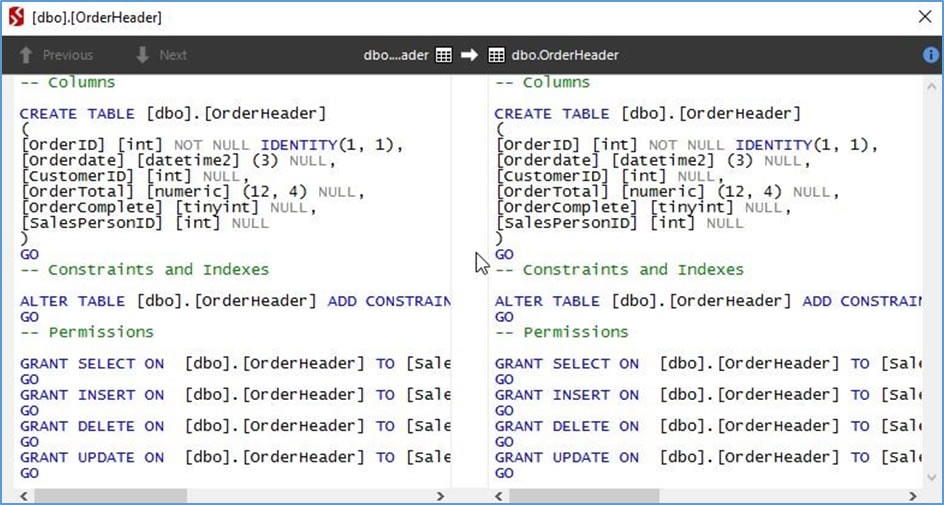Click the right pane horizontal scrollbar thumb
The width and height of the screenshot is (944, 505).
tap(584, 497)
